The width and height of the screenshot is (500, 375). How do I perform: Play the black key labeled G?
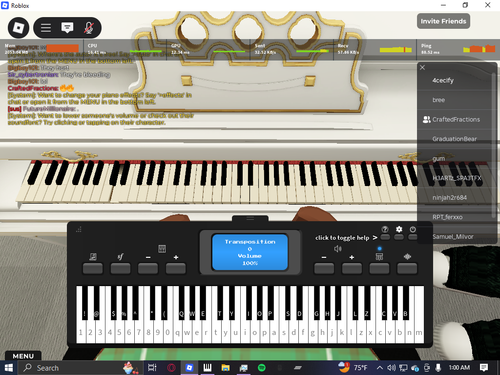coord(317,303)
